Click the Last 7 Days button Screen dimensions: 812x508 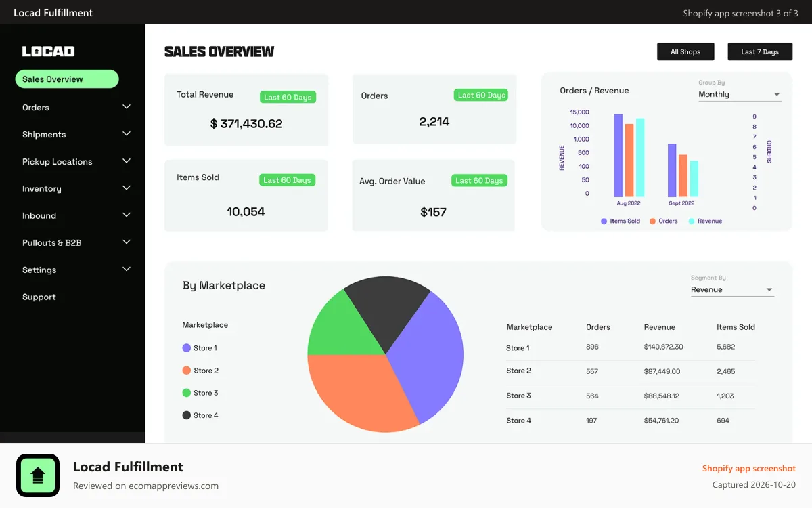[760, 51]
